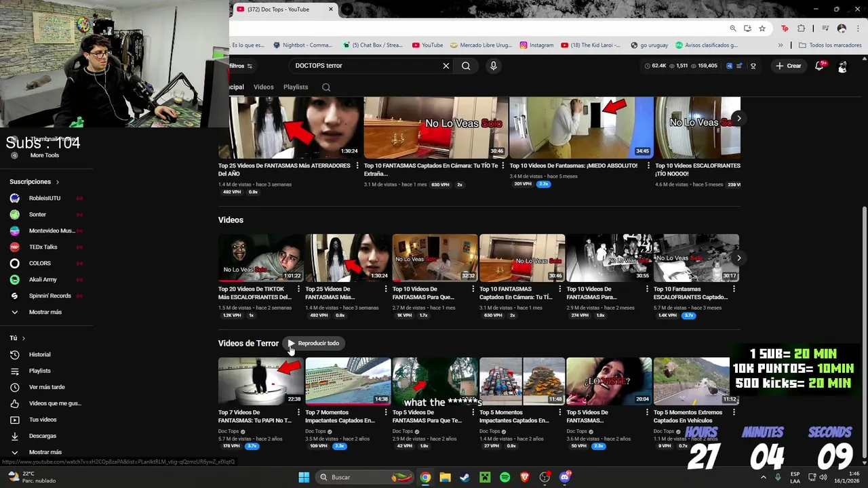Image resolution: width=868 pixels, height=488 pixels.
Task: Show more bookmarks with the double-chevron
Action: pyautogui.click(x=781, y=45)
